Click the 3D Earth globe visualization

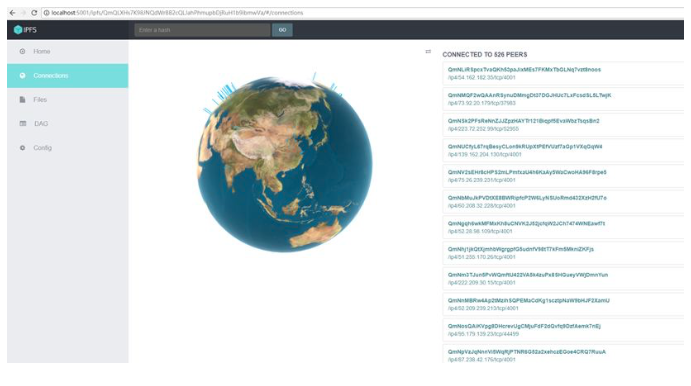(x=285, y=164)
